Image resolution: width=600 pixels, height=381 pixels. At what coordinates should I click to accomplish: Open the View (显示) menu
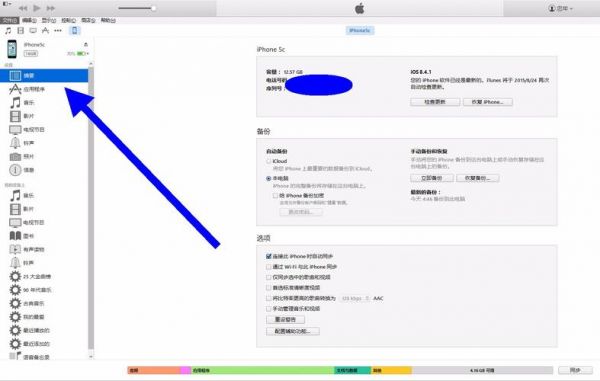point(49,20)
